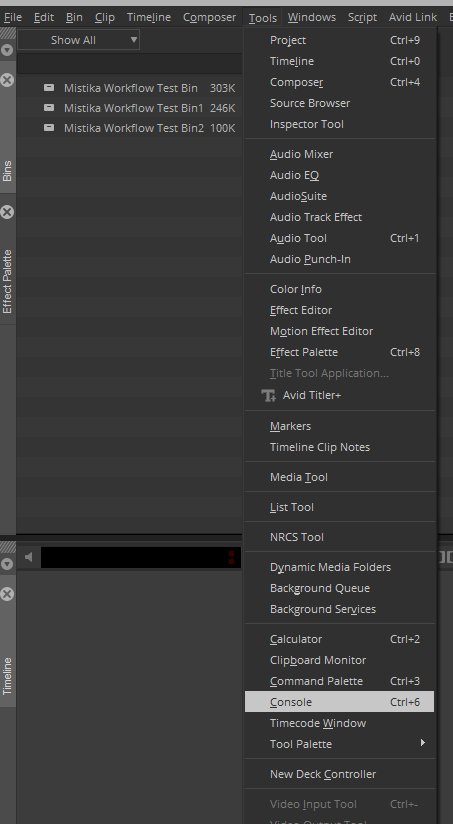
Task: Click the timeline speaker mute icon
Action: pos(29,557)
